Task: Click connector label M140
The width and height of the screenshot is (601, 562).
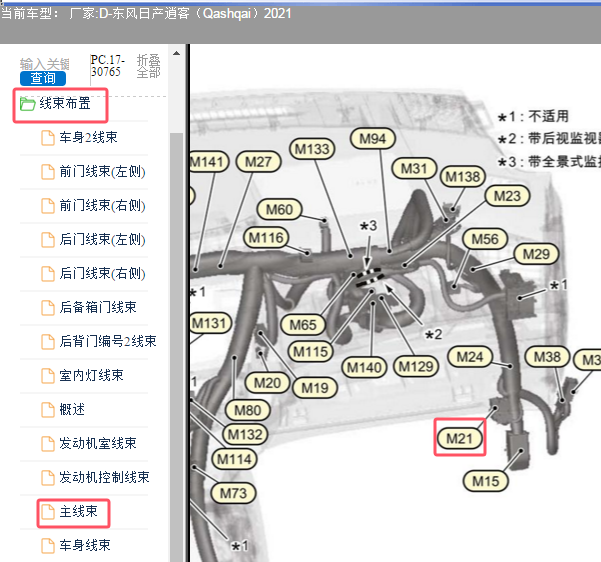Action: point(364,367)
